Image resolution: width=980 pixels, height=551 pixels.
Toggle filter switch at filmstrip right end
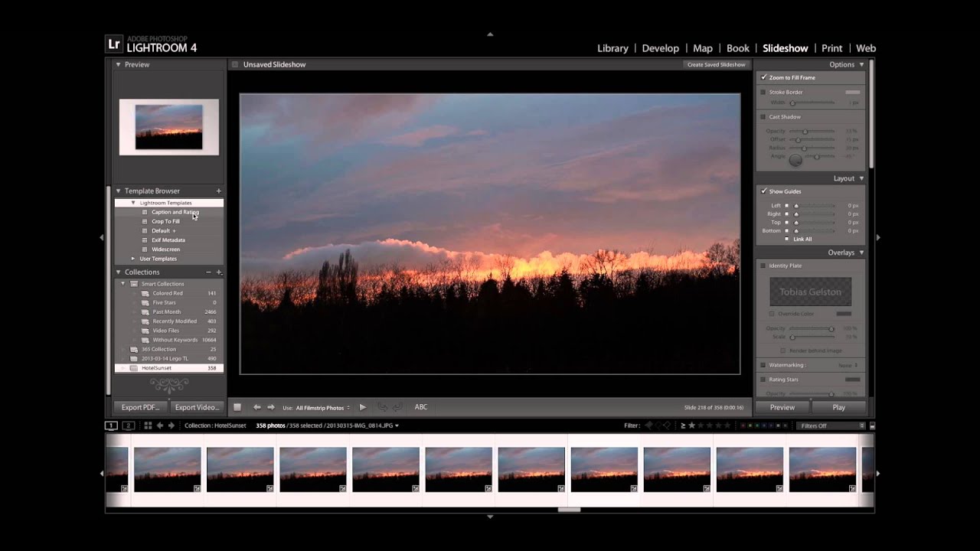[872, 425]
